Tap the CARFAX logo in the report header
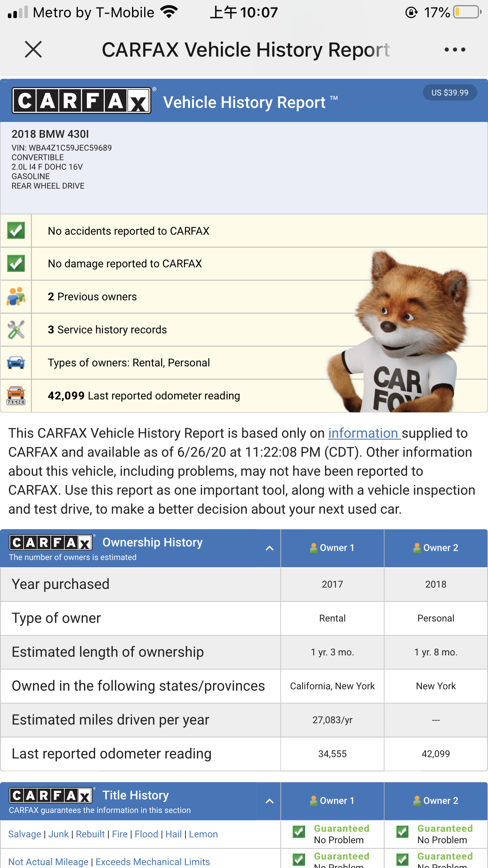 coord(81,101)
